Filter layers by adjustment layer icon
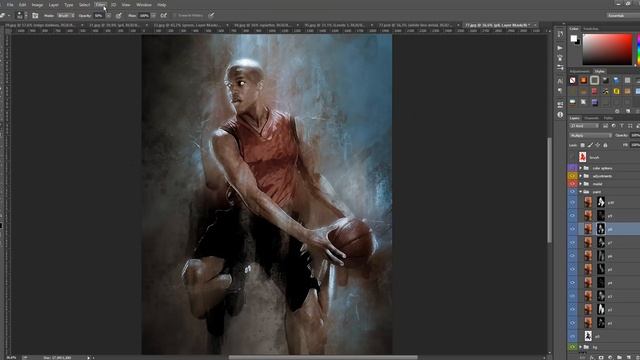This screenshot has width=640, height=360. (613, 126)
